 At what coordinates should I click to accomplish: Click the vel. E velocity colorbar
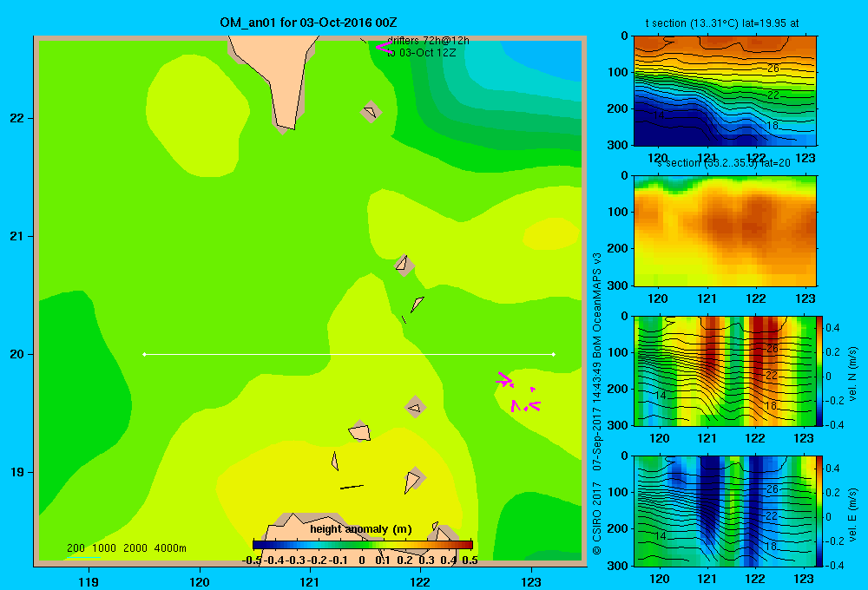(x=819, y=510)
